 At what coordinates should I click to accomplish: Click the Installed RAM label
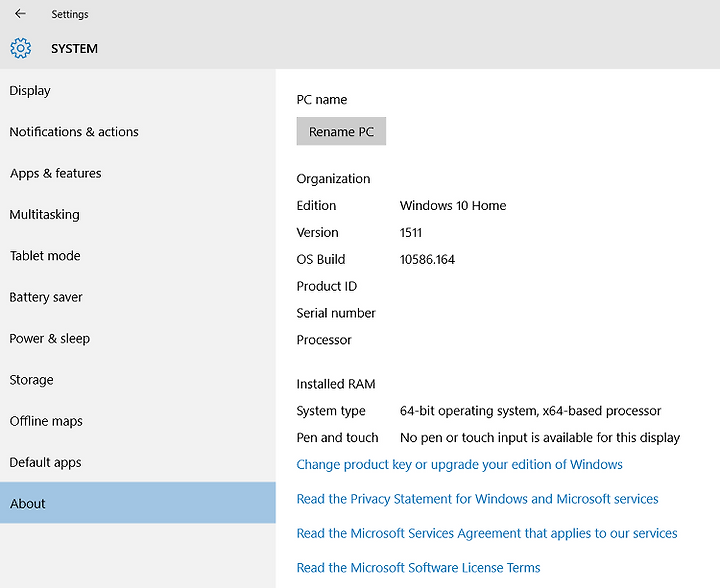[336, 384]
